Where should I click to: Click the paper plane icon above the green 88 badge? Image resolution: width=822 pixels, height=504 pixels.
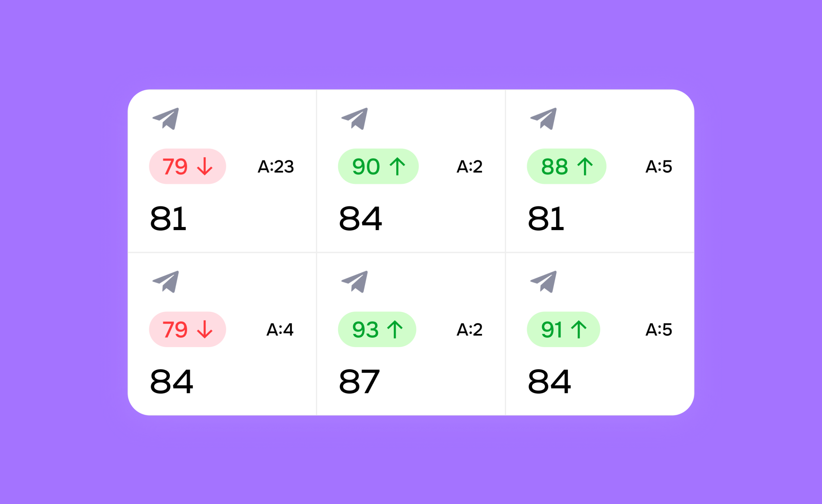click(x=544, y=119)
